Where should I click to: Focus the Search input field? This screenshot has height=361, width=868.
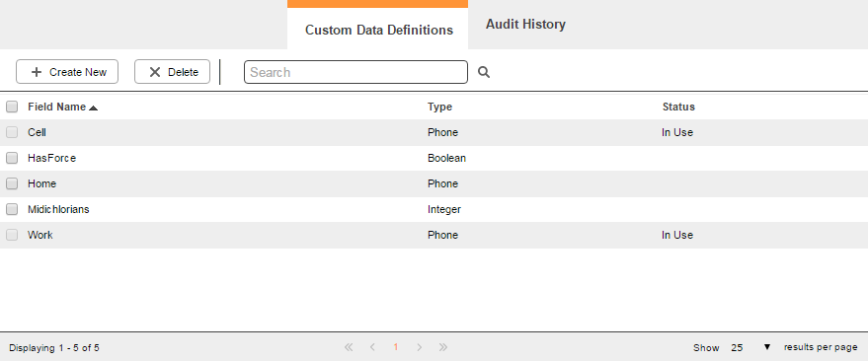[355, 72]
